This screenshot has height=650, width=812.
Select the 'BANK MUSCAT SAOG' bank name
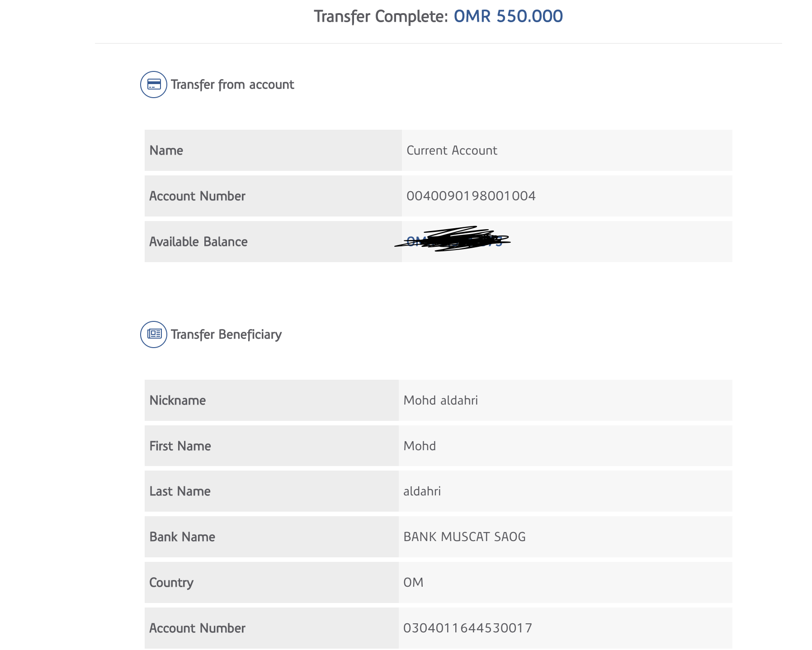pos(464,537)
